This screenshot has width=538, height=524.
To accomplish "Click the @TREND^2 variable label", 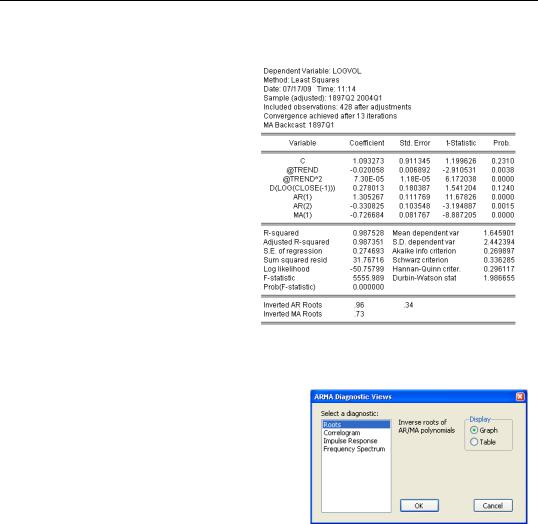I will (303, 179).
